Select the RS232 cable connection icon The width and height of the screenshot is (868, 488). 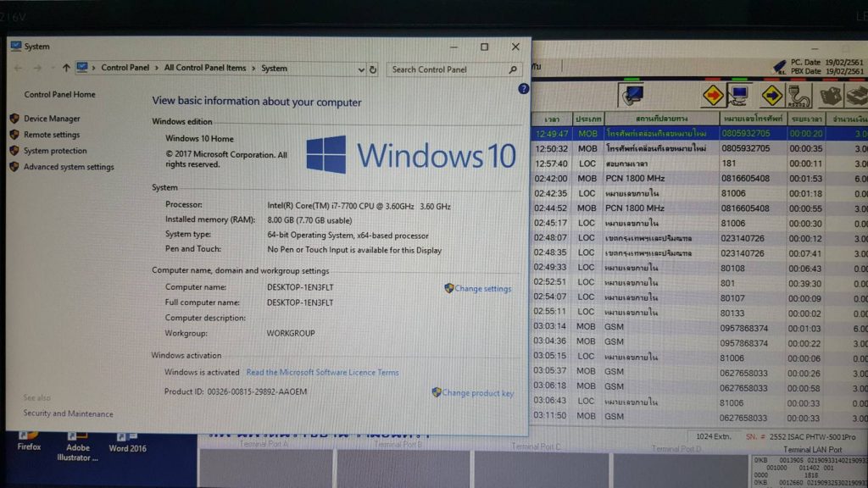click(x=798, y=95)
